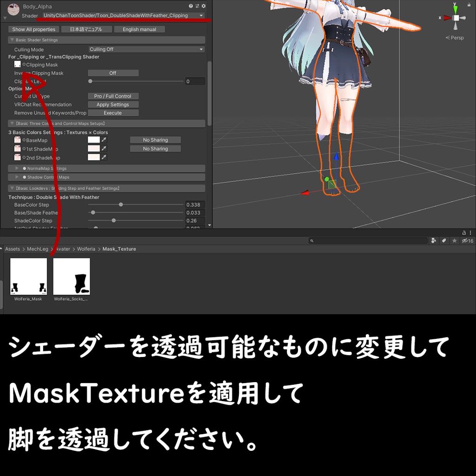Viewport: 476px width, 476px height.
Task: Toggle hidden packages visibility count icon
Action: click(468, 241)
